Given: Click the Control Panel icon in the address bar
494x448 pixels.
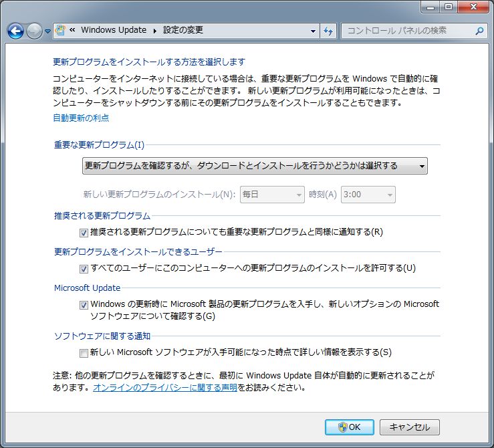Looking at the screenshot, I should pyautogui.click(x=60, y=30).
